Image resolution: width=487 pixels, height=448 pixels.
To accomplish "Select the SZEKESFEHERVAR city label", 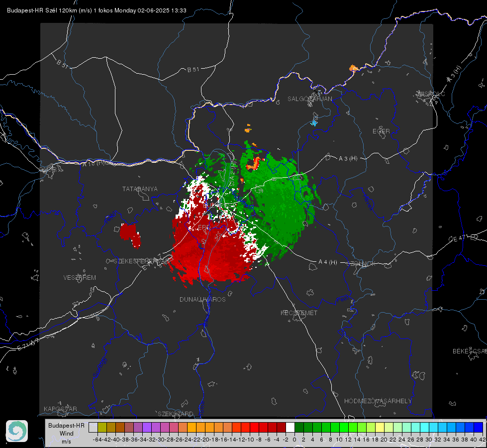I will click(x=142, y=261).
